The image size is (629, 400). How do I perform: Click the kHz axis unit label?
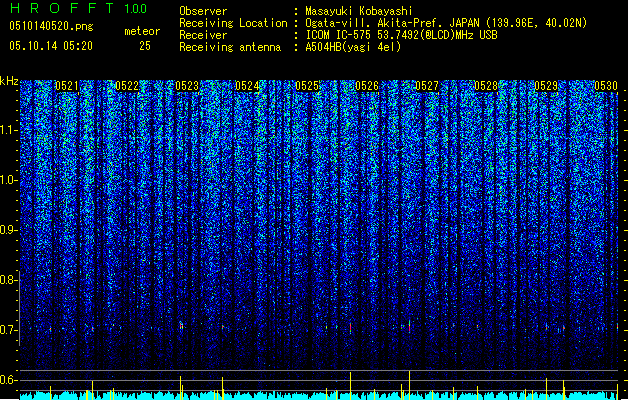coord(9,81)
